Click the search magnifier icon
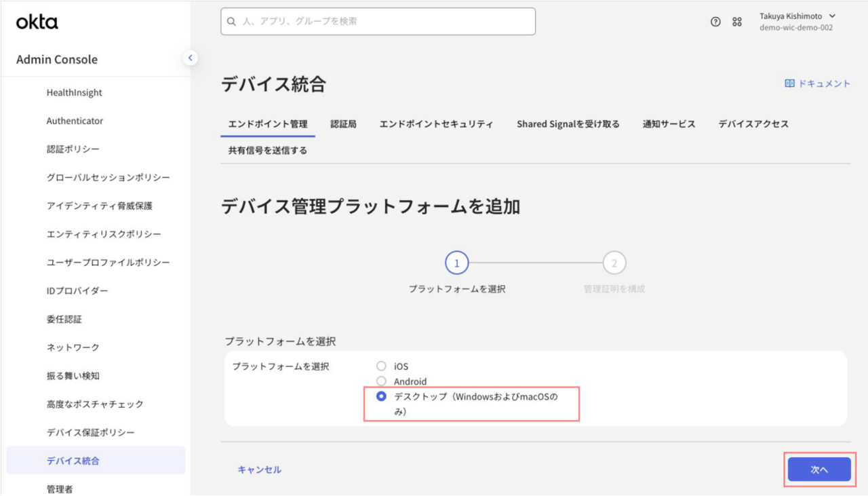The height and width of the screenshot is (496, 868). click(231, 22)
